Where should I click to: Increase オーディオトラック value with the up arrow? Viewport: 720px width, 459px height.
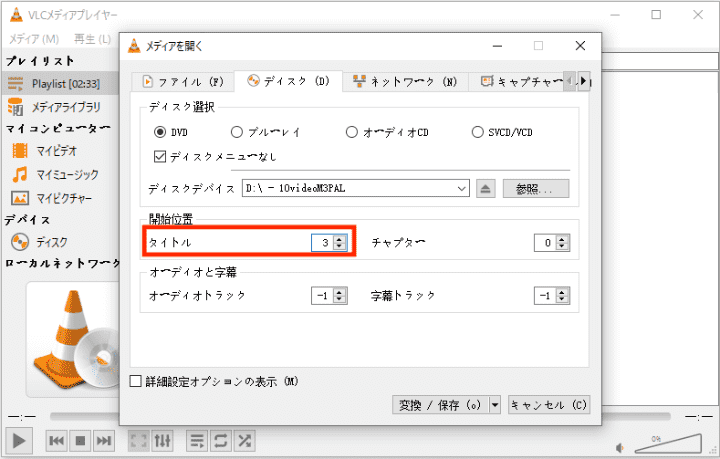[x=339, y=292]
